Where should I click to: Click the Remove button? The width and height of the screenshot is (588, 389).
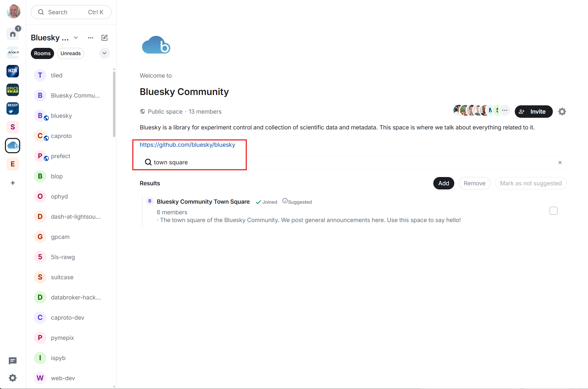point(474,183)
